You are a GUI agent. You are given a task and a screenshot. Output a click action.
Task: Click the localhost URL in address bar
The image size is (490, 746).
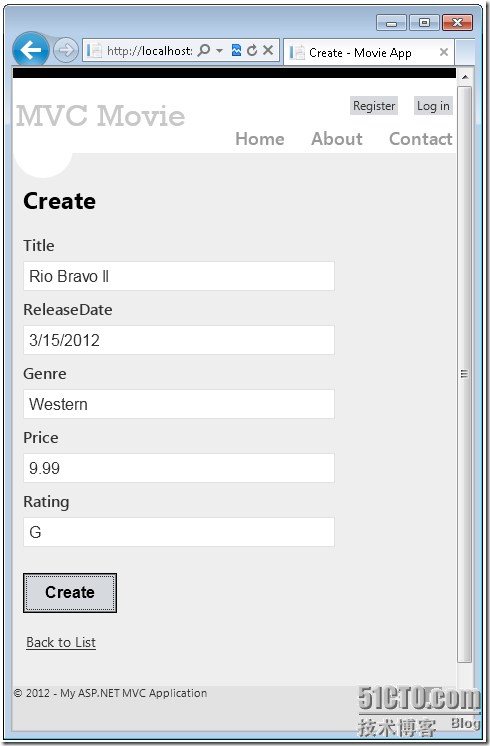[x=150, y=50]
